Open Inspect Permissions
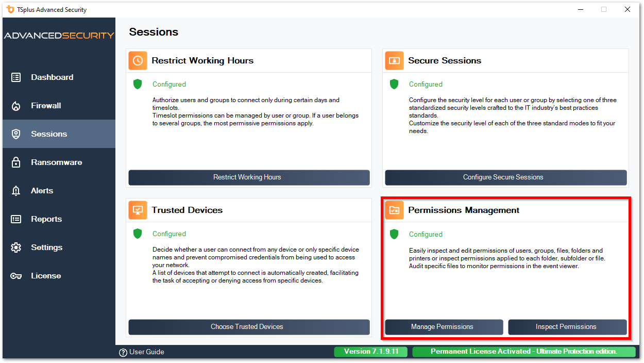Viewport: 644px width, 363px height. 567,327
